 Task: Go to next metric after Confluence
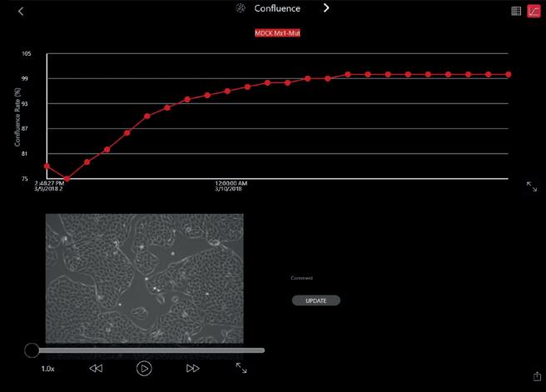click(326, 8)
